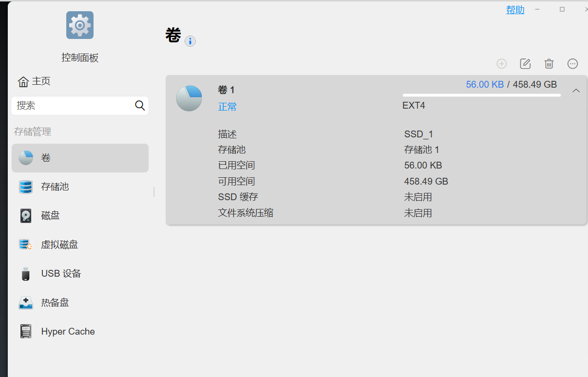Screen dimensions: 588x377
Task: Click the 卷 1 usage progress bar
Action: tap(481, 95)
